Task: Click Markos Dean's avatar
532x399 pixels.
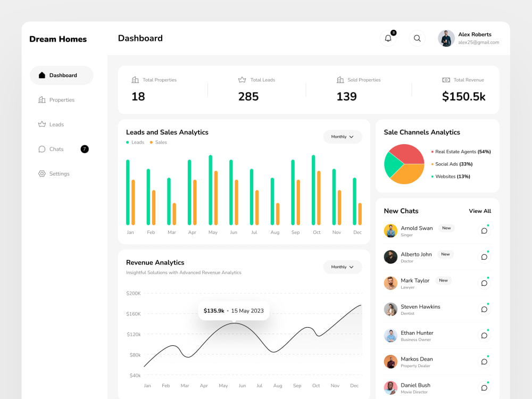Action: pos(390,362)
